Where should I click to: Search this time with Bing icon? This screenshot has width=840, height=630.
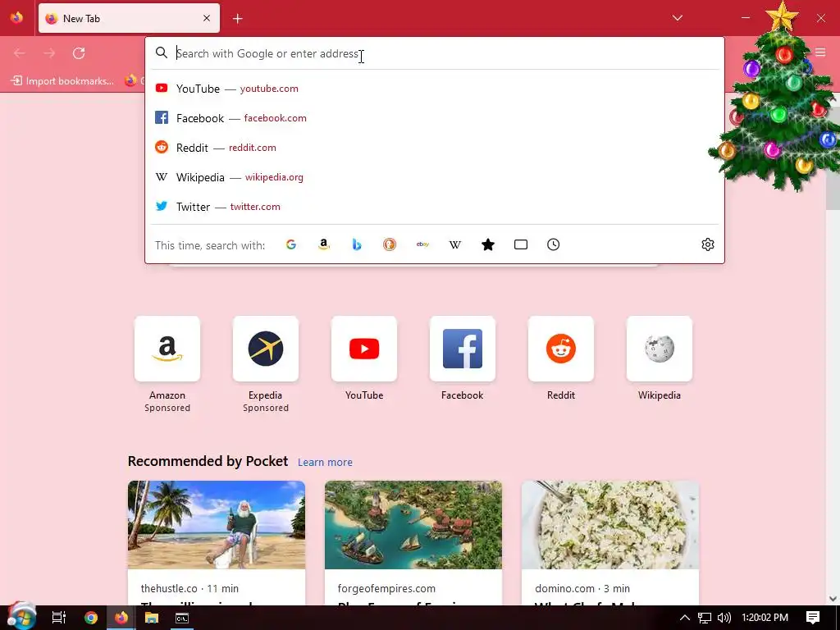point(357,244)
